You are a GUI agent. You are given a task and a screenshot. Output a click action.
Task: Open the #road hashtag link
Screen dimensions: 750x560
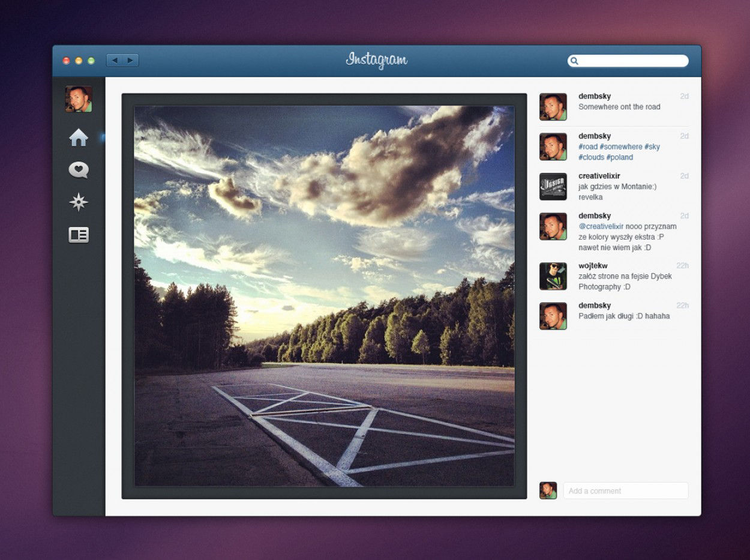pos(588,147)
